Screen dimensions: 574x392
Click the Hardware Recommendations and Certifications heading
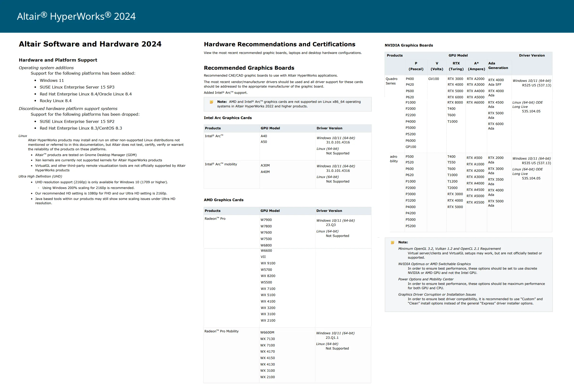tap(280, 44)
